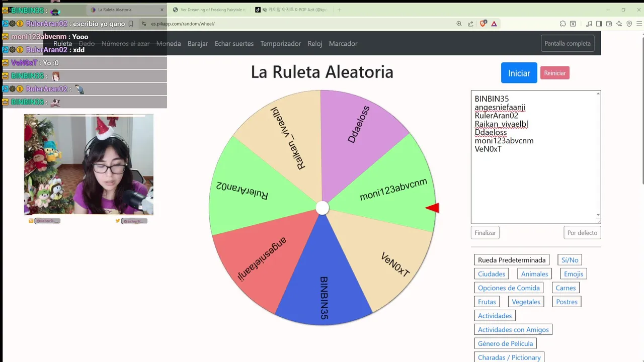
Task: Open the browser extensions puzzle icon
Action: 562,24
